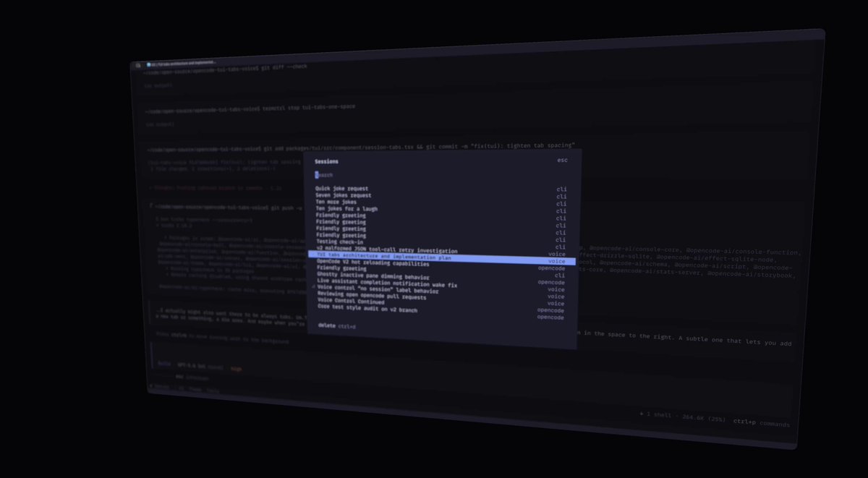
Task: Open the 'Ten more jokes' session
Action: (x=441, y=202)
